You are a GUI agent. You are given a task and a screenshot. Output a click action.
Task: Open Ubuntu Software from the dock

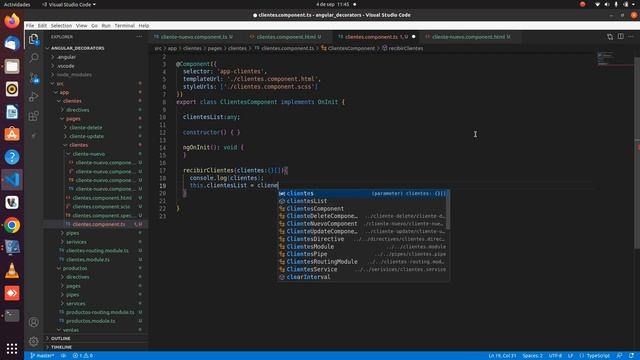12,134
